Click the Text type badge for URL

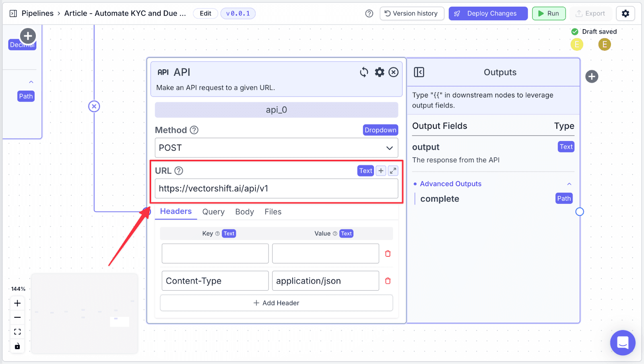pos(366,171)
